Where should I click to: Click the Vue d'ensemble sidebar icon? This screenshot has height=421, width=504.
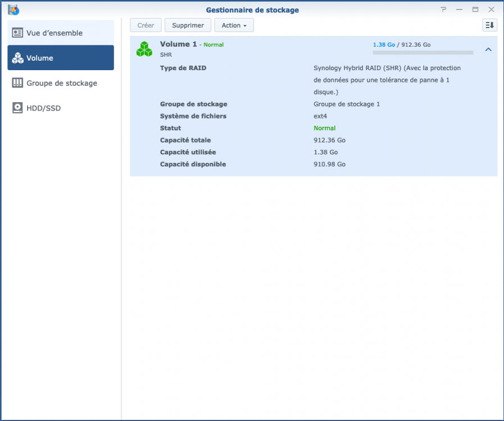tap(17, 33)
